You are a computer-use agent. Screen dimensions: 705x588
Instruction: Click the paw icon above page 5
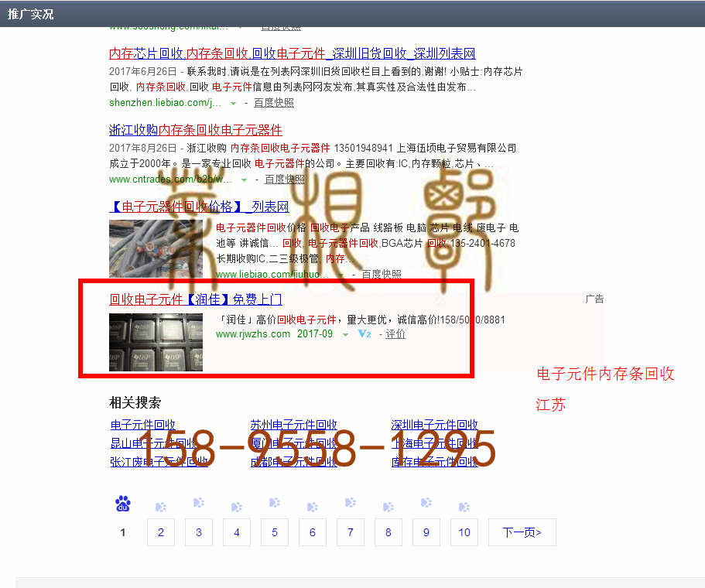274,502
